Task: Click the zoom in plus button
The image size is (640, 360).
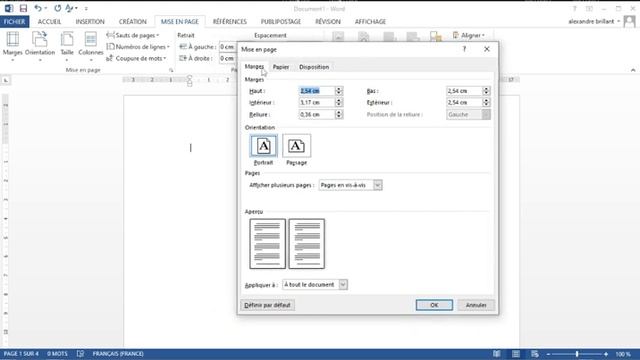Action: [606, 354]
